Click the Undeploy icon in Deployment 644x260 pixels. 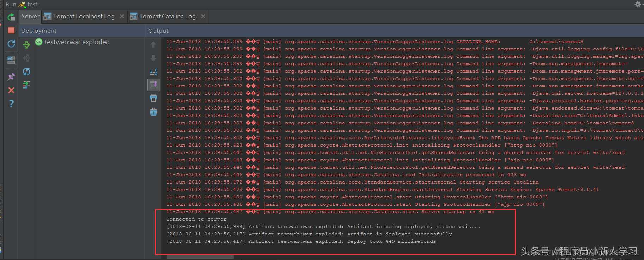pos(26,58)
